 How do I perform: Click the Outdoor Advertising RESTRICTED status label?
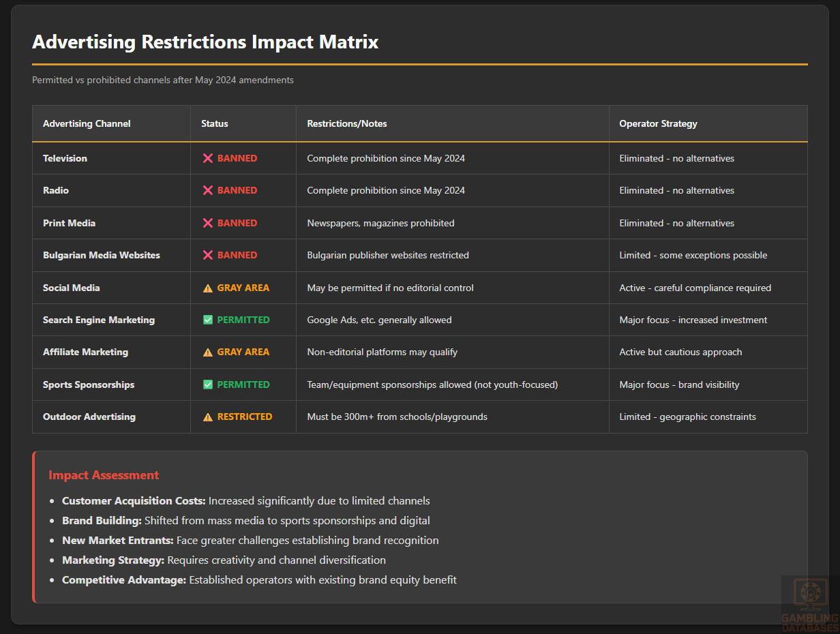click(244, 417)
